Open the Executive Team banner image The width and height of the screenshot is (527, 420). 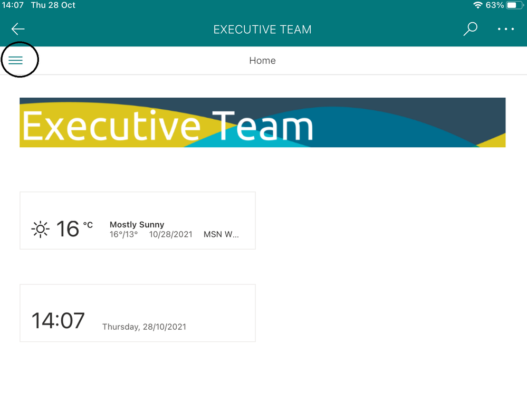(x=263, y=122)
